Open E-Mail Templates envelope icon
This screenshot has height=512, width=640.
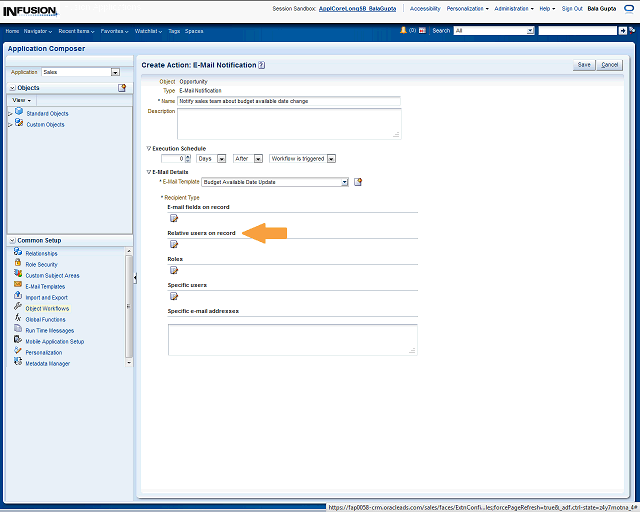[x=18, y=286]
